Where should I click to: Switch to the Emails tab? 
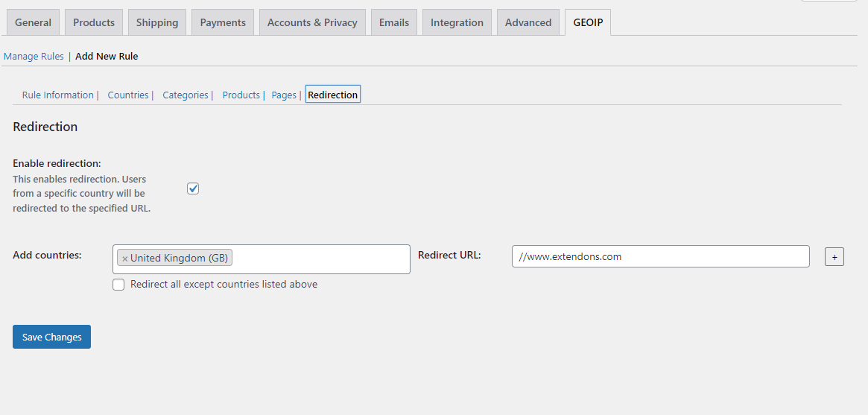point(394,22)
